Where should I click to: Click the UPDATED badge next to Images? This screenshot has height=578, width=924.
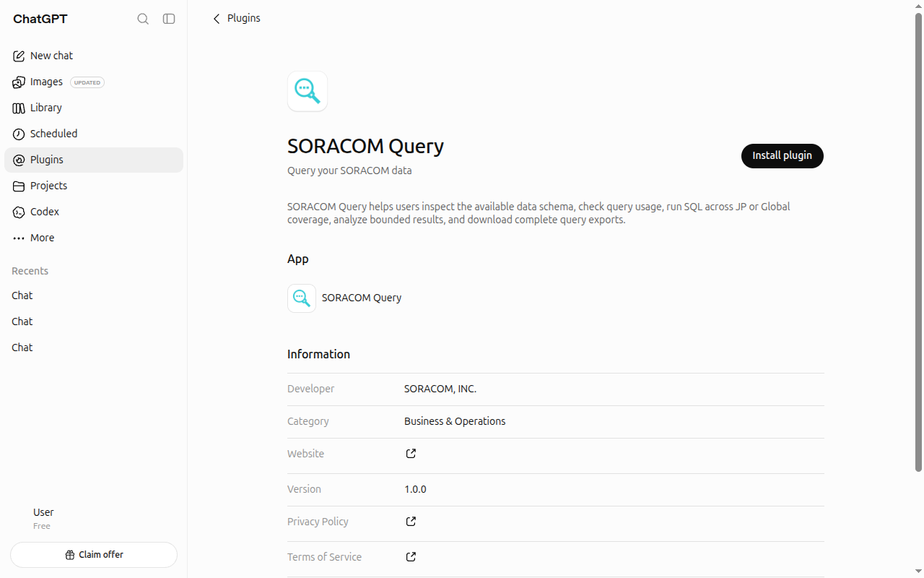point(87,82)
